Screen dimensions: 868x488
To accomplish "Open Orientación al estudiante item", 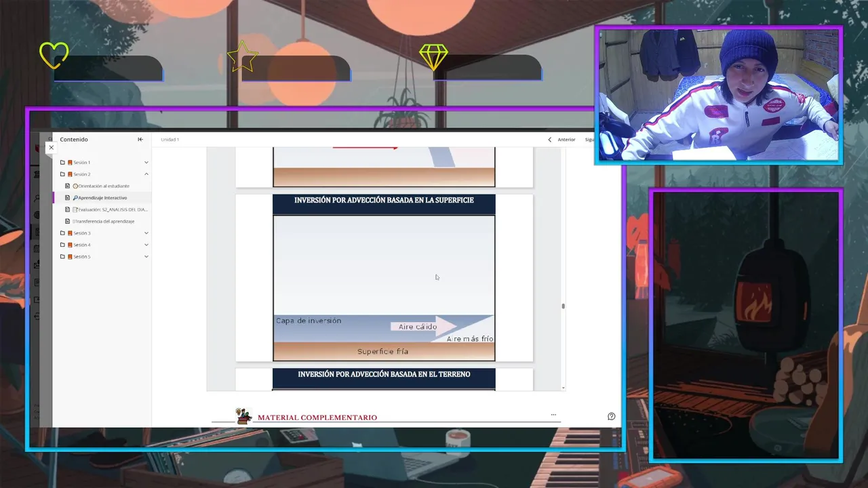I will (101, 186).
